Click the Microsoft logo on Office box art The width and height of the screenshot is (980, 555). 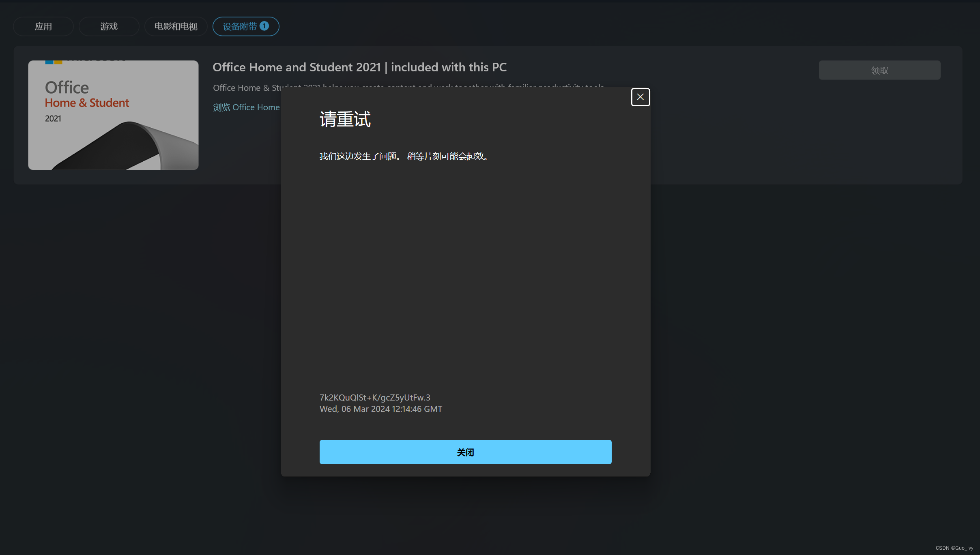[54, 62]
